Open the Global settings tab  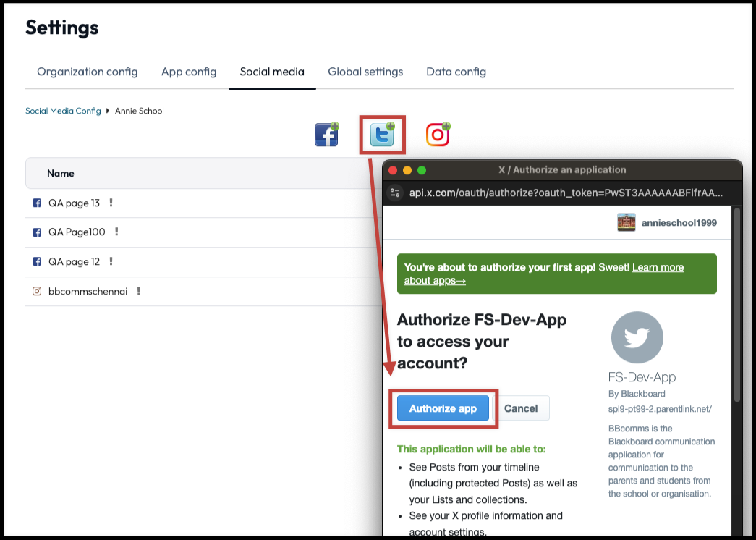(365, 72)
